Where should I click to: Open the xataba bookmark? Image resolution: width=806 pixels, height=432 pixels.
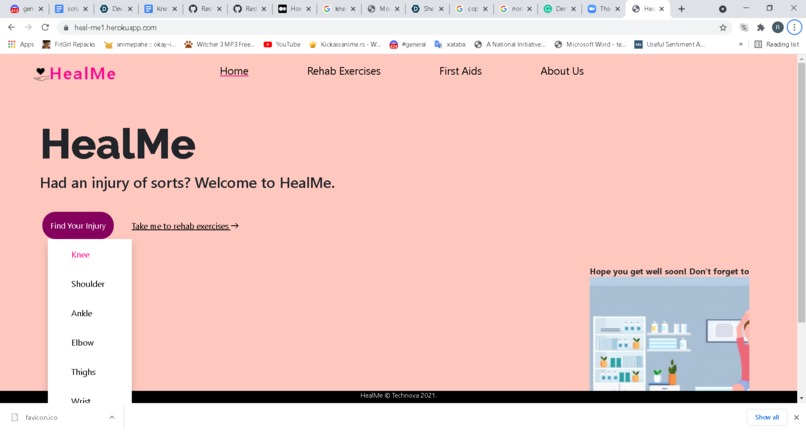pyautogui.click(x=450, y=45)
